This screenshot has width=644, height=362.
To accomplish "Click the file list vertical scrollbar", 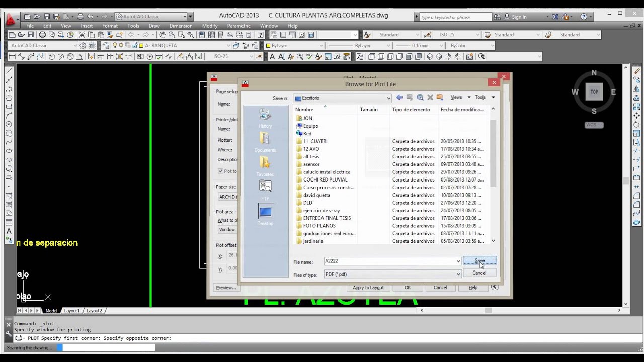I will pos(493,174).
